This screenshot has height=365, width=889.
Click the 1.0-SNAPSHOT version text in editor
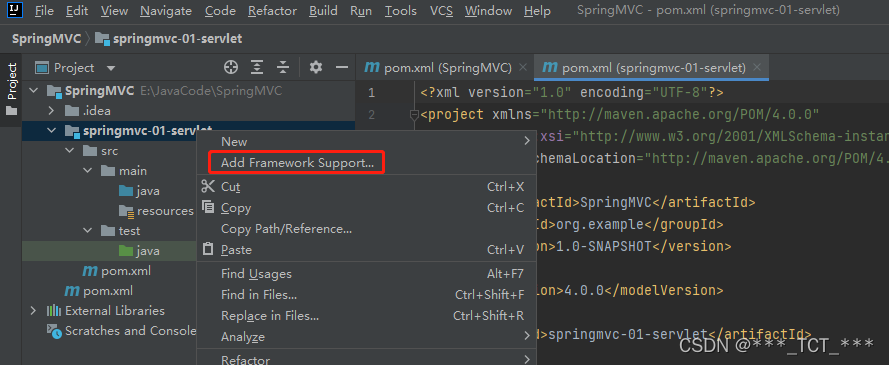coord(603,246)
